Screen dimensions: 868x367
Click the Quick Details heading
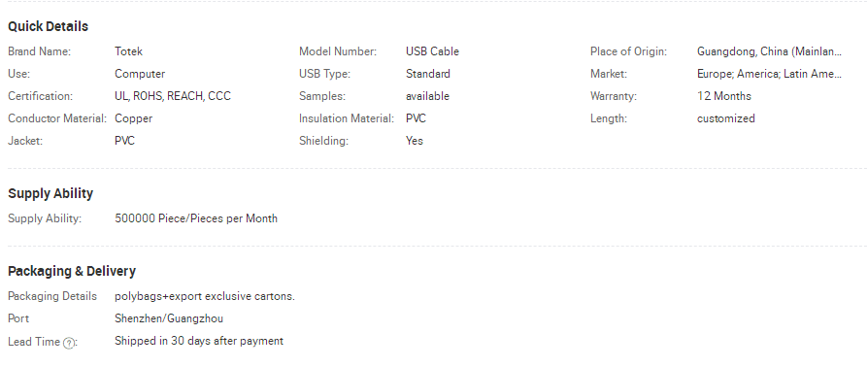coord(49,26)
